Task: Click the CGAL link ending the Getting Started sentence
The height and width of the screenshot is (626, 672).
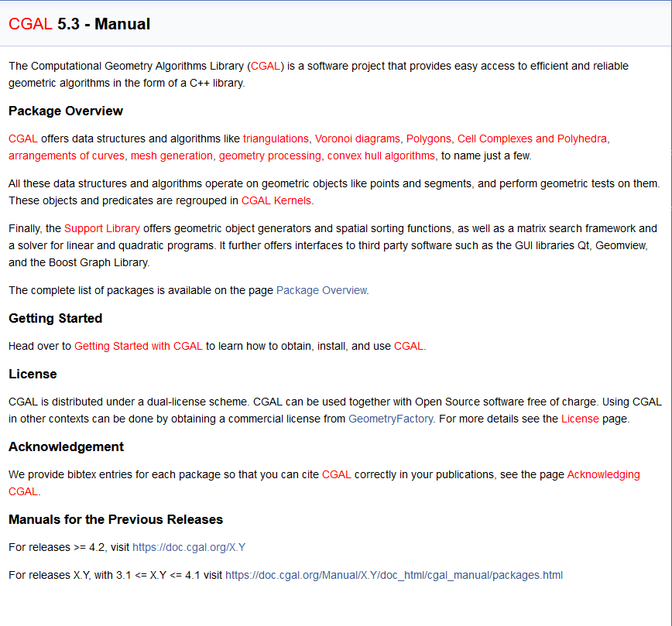Action: [x=409, y=346]
